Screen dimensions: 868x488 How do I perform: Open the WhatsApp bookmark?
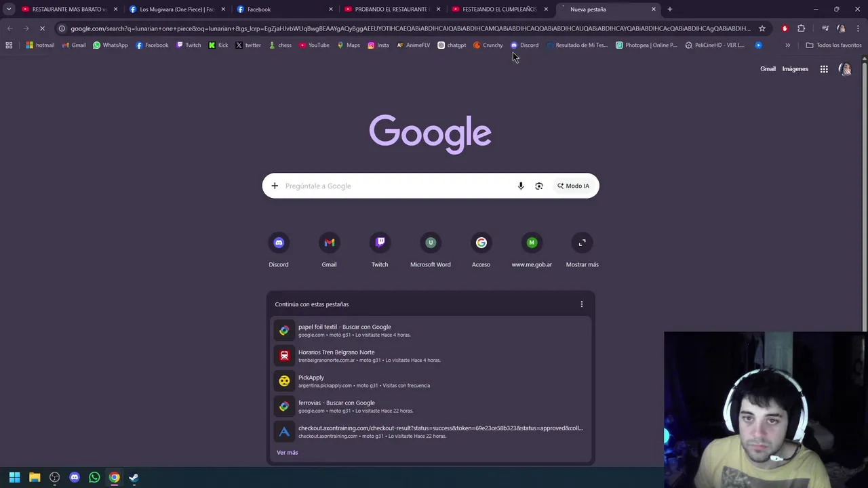coord(111,45)
